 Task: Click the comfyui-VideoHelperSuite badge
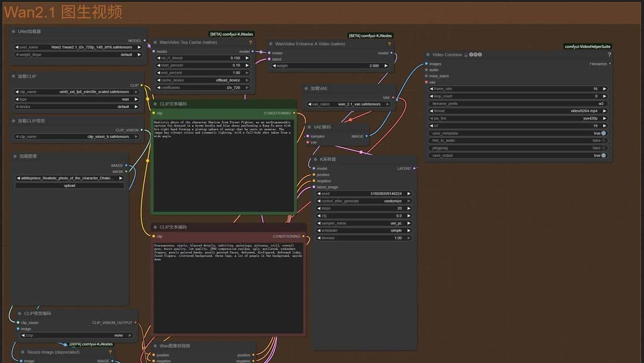[x=587, y=46]
